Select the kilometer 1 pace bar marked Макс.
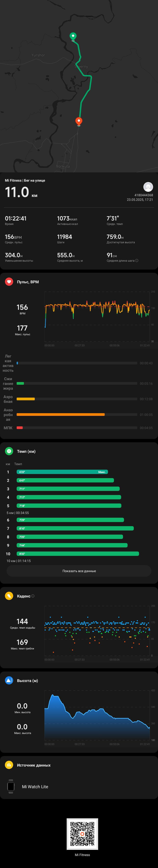158x868 pixels. pos(62,472)
